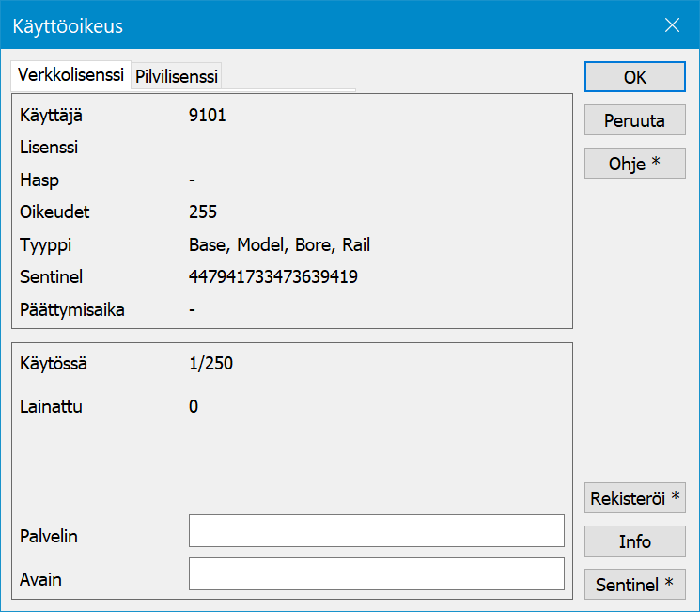
Task: Click into the Avain input field
Action: [x=376, y=573]
